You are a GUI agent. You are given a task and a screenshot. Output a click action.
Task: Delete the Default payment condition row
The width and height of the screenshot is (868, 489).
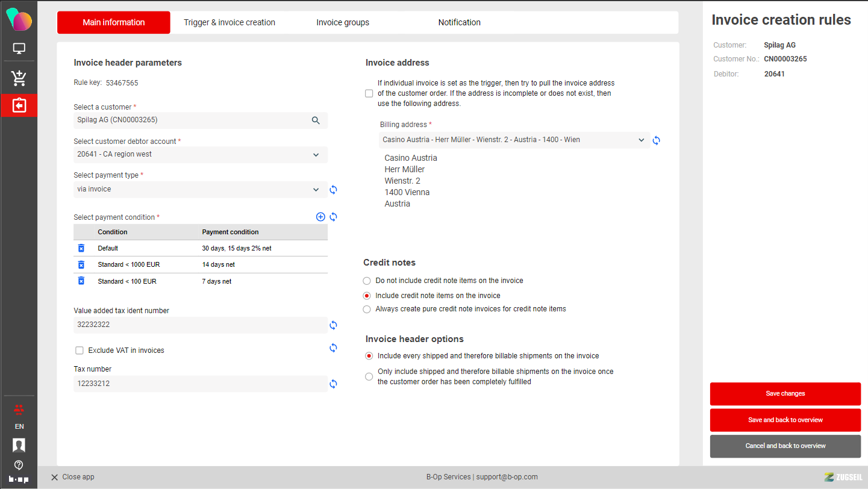81,248
